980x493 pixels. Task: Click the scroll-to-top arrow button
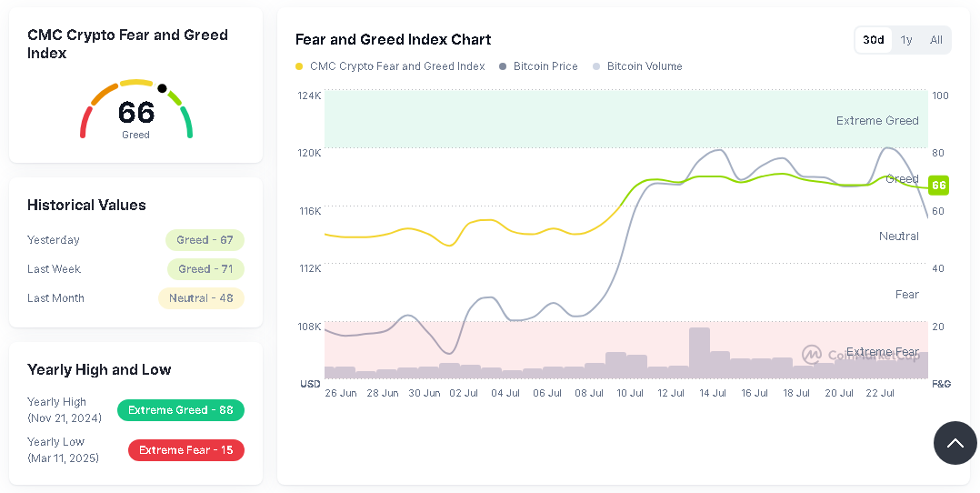pyautogui.click(x=955, y=443)
